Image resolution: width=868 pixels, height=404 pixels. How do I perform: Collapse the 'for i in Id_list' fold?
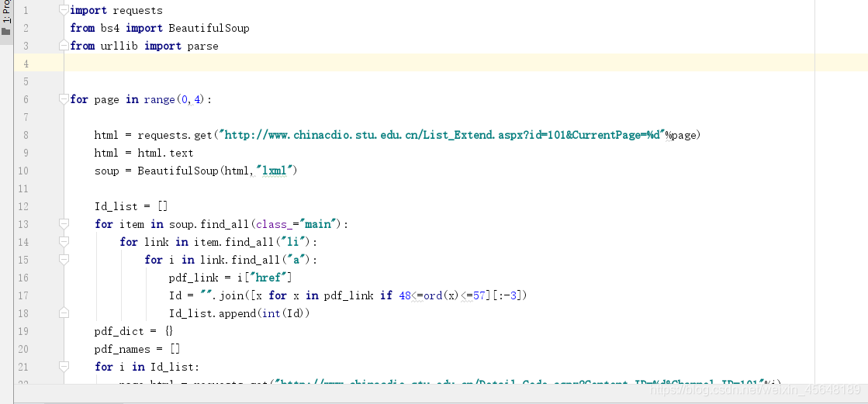coord(64,366)
